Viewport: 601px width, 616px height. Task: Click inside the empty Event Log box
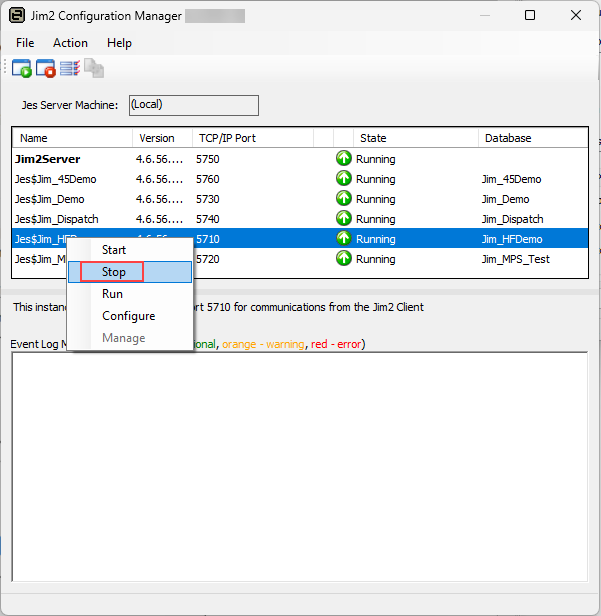click(300, 466)
